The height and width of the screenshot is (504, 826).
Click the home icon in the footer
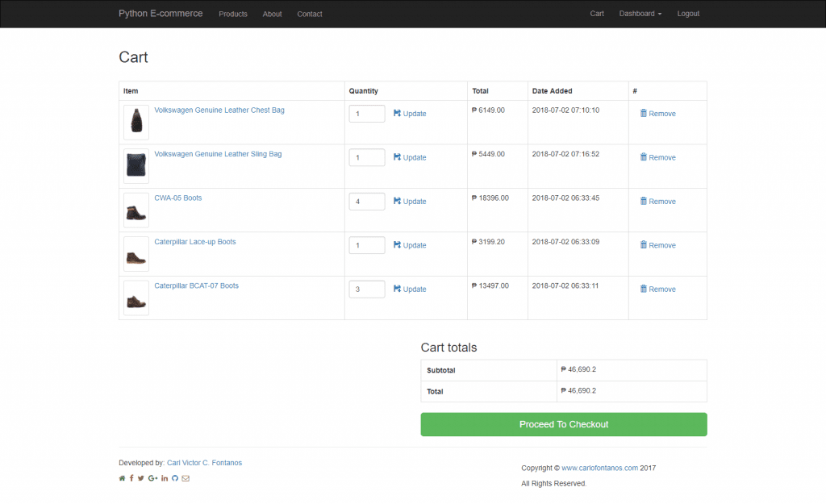point(121,477)
